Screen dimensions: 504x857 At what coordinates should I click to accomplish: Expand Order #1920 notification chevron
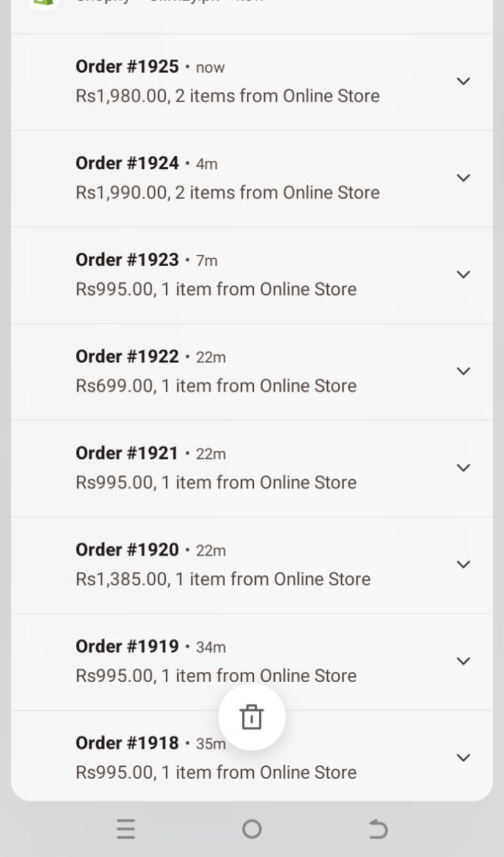tap(463, 564)
